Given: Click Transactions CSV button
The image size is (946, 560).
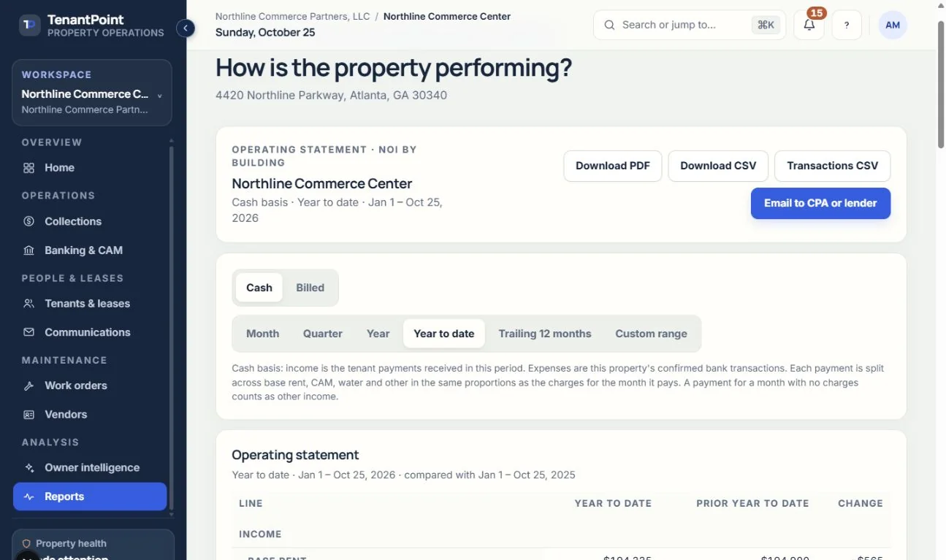Looking at the screenshot, I should tap(832, 166).
